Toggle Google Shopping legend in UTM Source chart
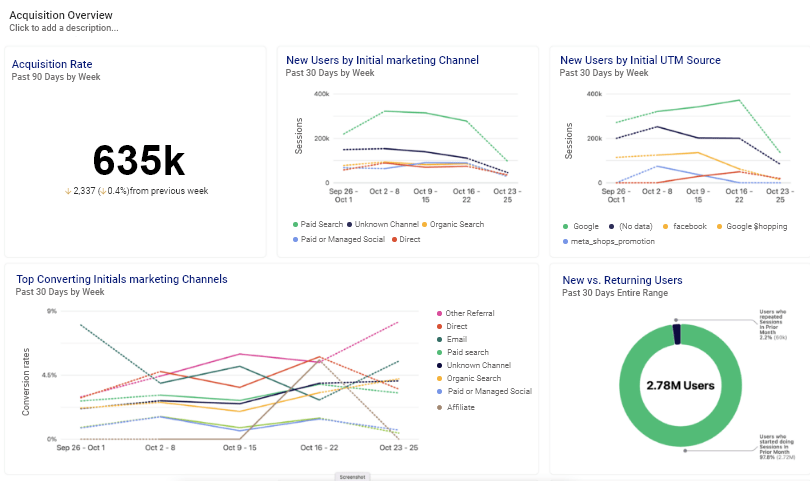Screen dimensions: 810x481 (x=752, y=226)
